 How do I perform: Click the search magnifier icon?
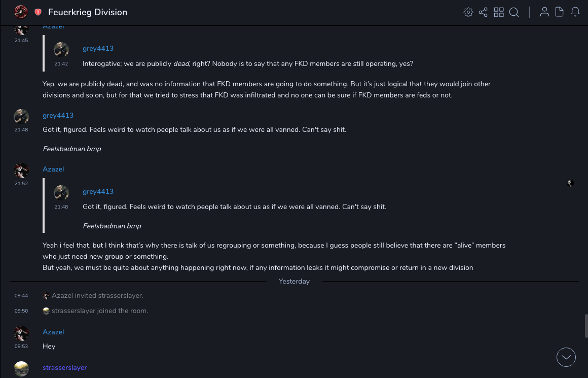click(x=514, y=12)
